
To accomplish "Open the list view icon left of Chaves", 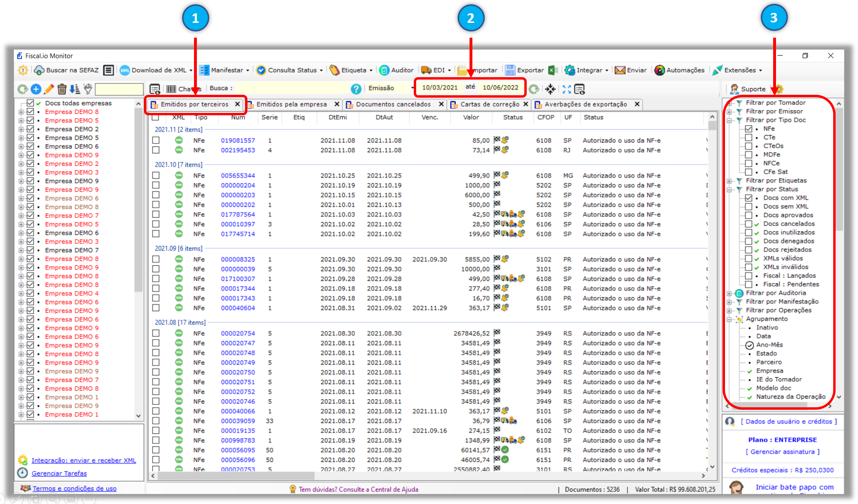I will coord(154,89).
